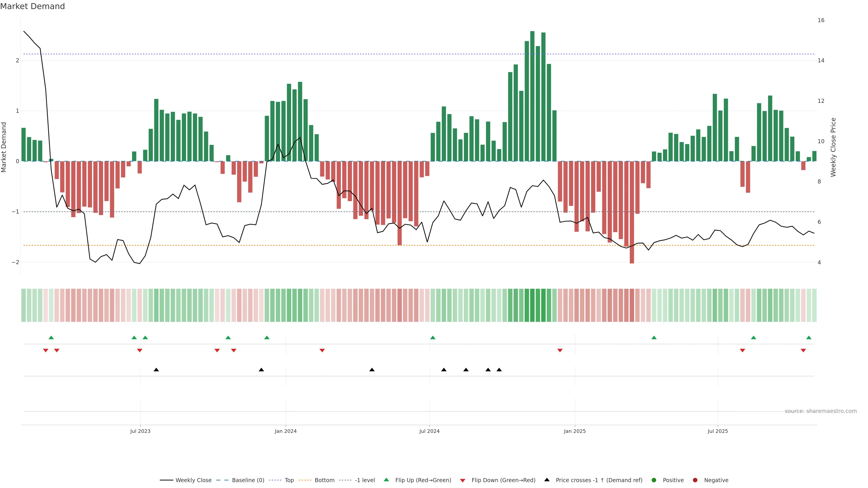Click the rightmost green flip-up triangle marker
This screenshot has width=868, height=488.
809,338
